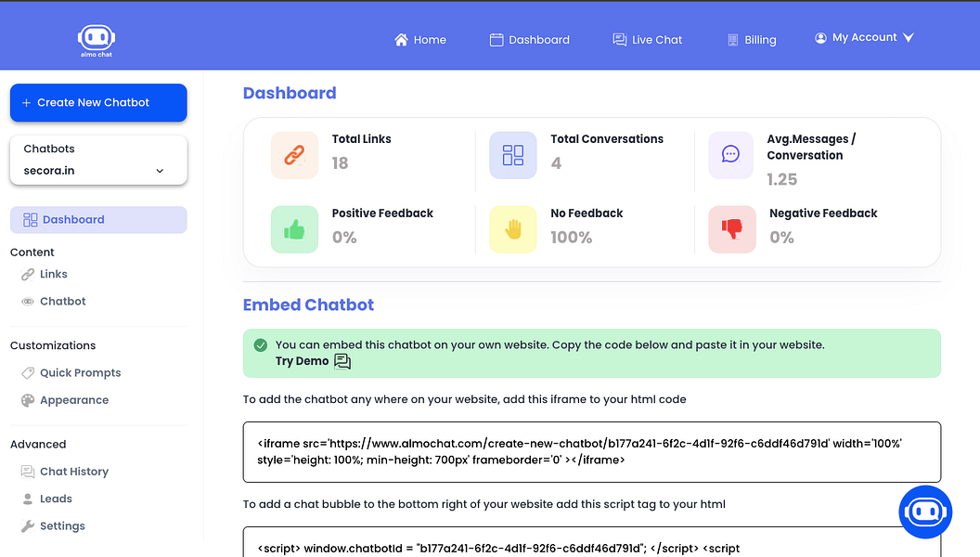This screenshot has width=980, height=557.
Task: Click the My Account user avatar icon
Action: coord(820,38)
